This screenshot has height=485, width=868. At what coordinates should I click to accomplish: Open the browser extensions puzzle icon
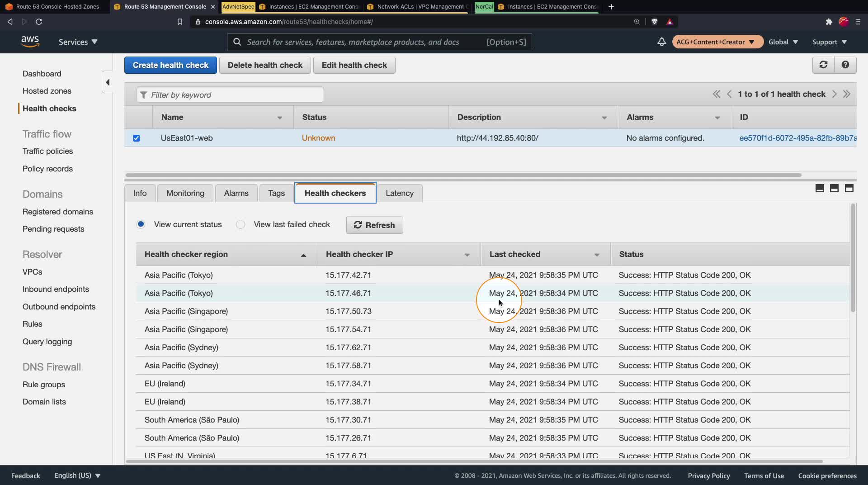829,22
